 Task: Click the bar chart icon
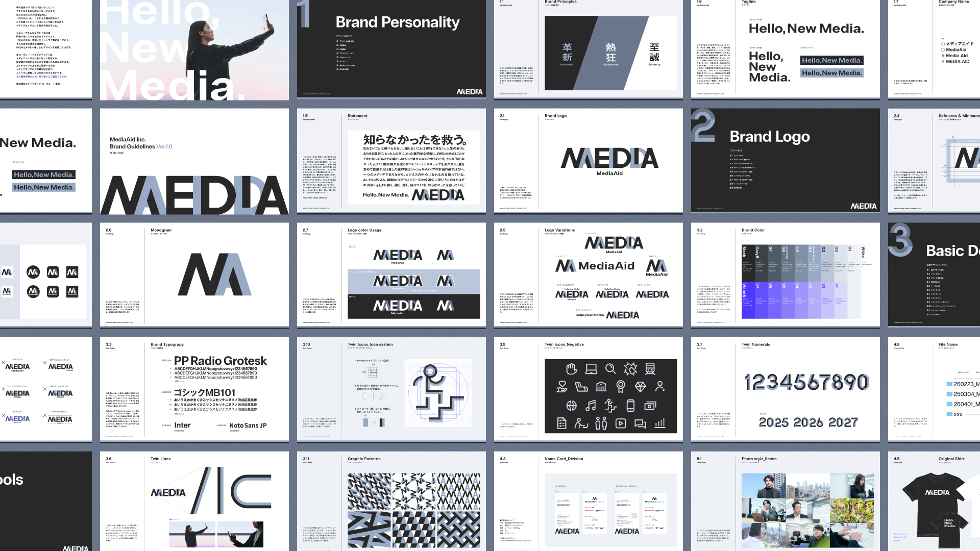(660, 423)
